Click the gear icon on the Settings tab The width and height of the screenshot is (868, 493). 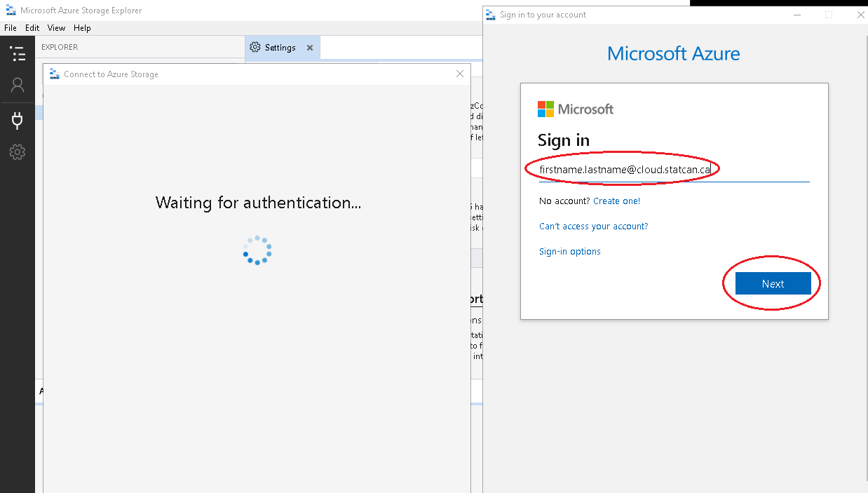tap(255, 48)
